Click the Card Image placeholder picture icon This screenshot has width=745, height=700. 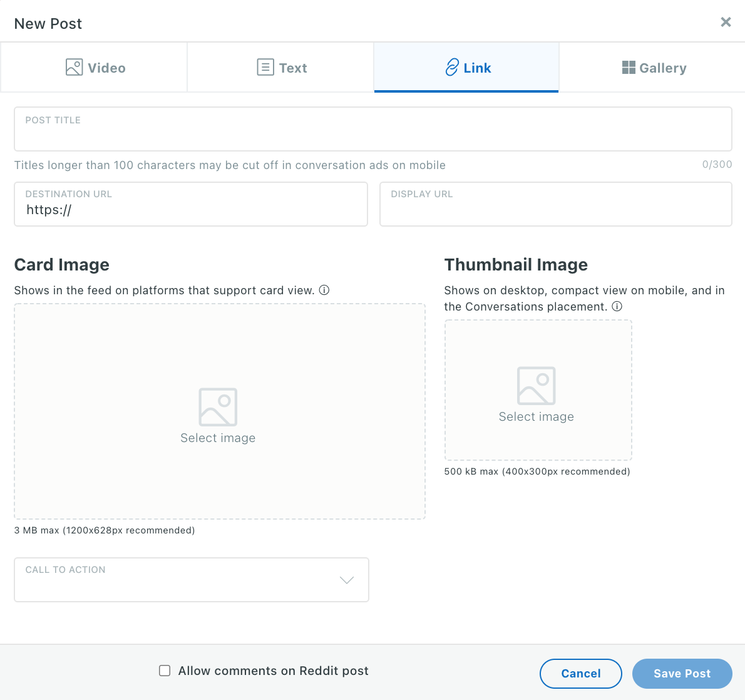pos(218,407)
